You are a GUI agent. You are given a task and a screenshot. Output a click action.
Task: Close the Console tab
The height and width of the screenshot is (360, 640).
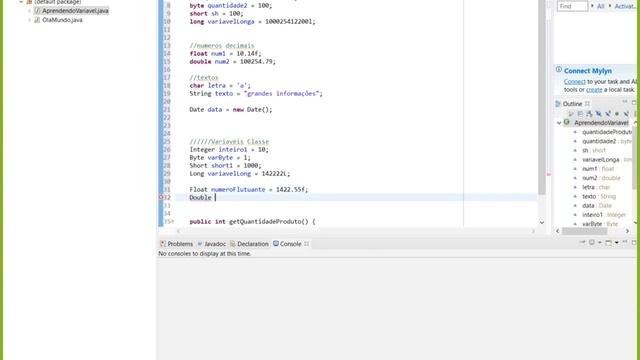pyautogui.click(x=307, y=244)
